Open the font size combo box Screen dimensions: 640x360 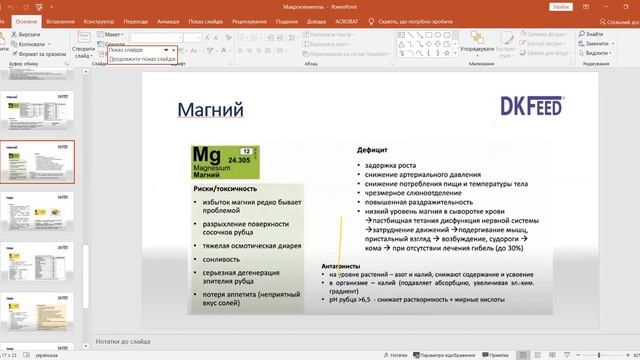[192, 38]
